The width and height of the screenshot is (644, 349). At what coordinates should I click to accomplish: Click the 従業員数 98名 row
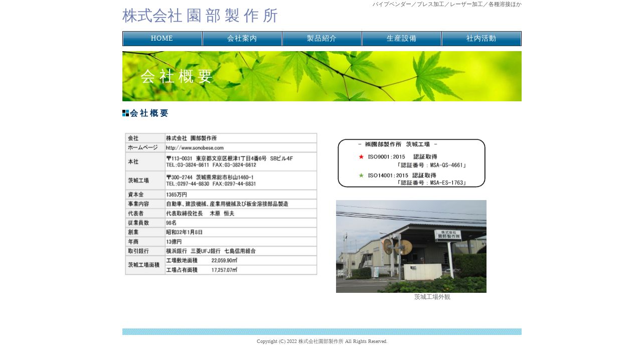click(221, 223)
